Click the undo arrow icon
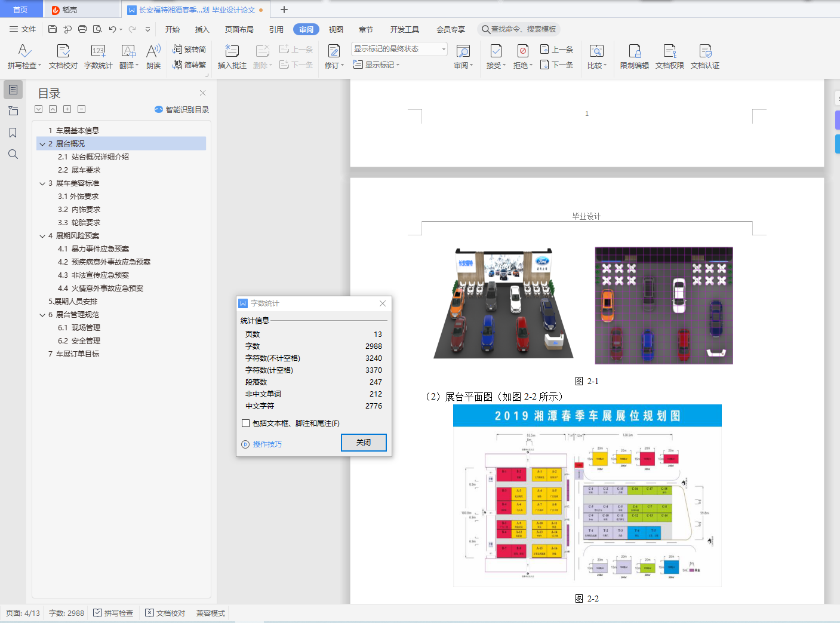Viewport: 840px width, 623px height. pyautogui.click(x=112, y=29)
